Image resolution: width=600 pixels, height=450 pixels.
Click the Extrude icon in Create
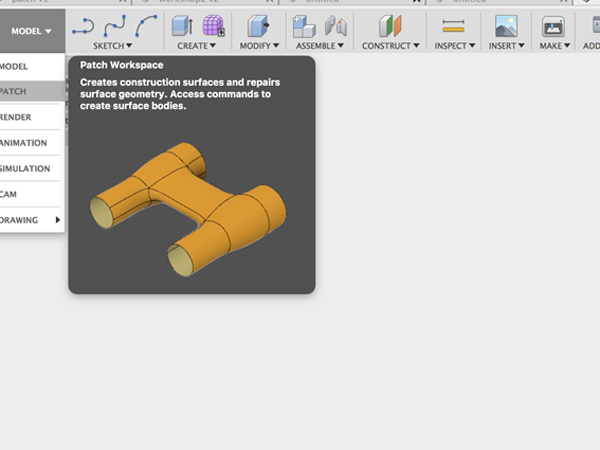182,26
